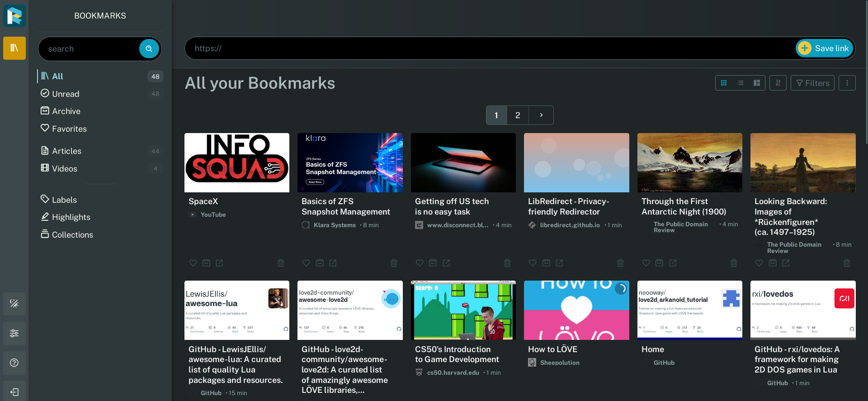Filter by Articles
This screenshot has height=401, width=868.
point(100,151)
